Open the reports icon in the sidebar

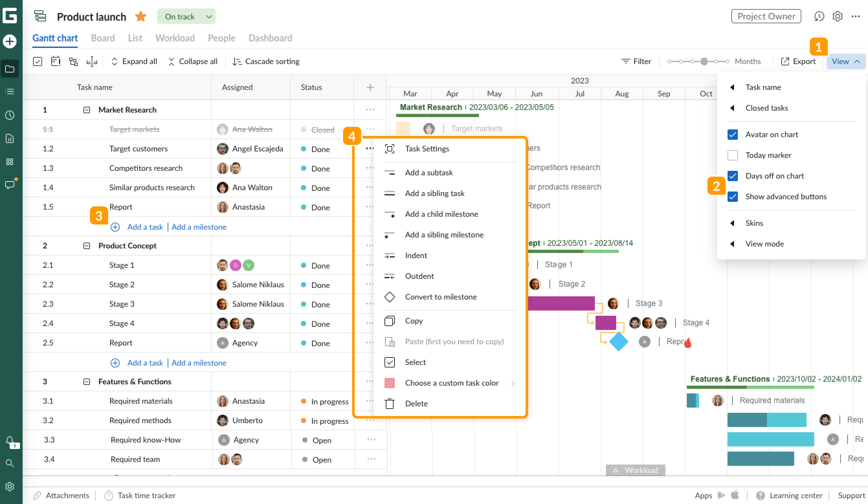10,139
